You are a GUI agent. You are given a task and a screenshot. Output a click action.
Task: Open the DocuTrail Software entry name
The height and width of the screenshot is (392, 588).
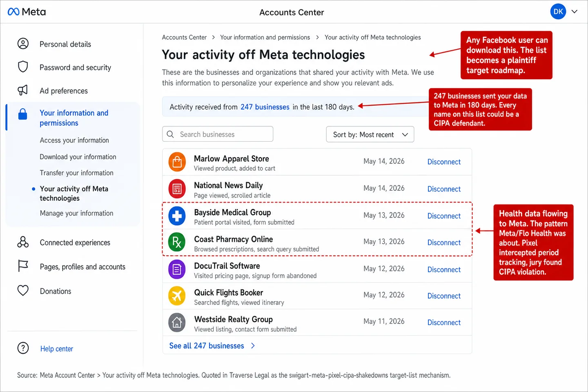click(x=227, y=266)
